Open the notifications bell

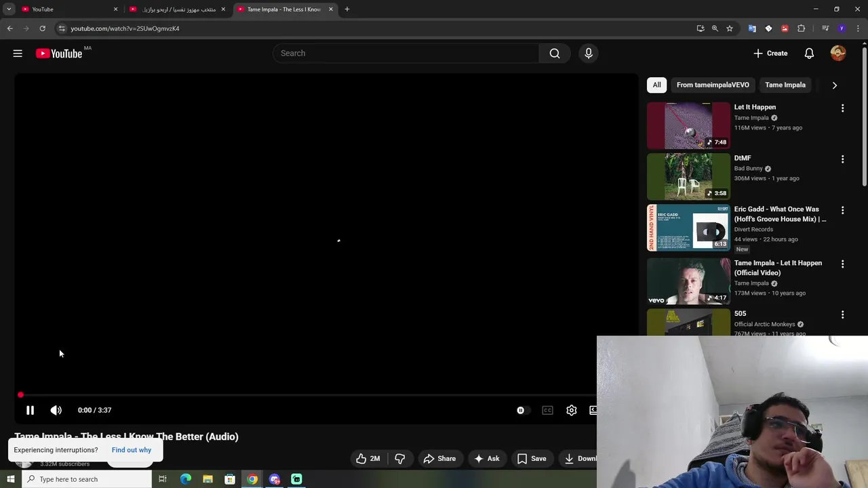pyautogui.click(x=809, y=53)
